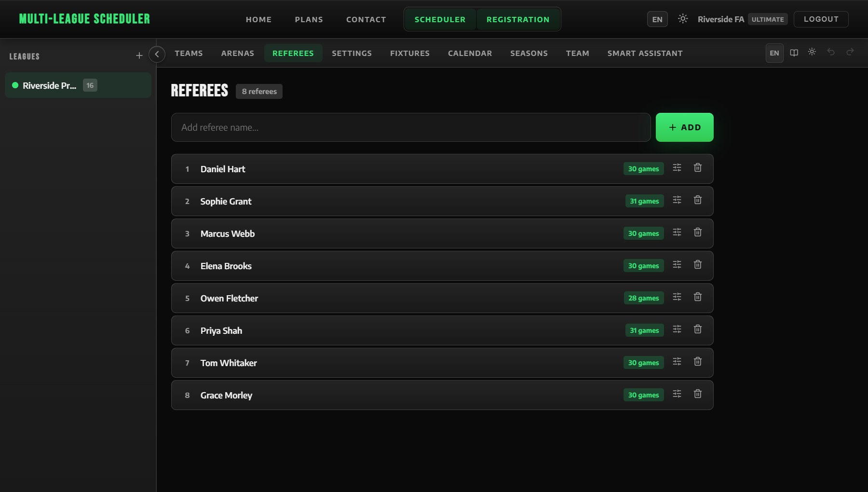Open settings sliders for Owen Fletcher
This screenshot has height=492, width=868.
tap(677, 297)
